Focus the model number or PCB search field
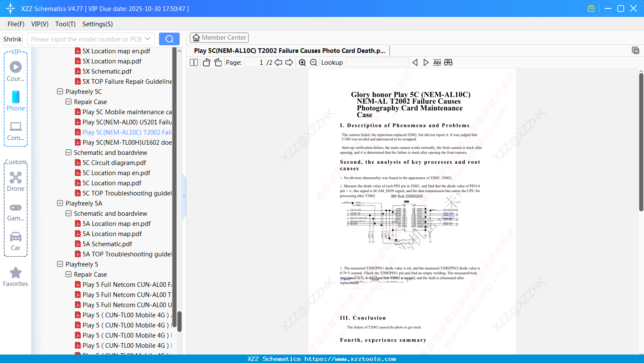Image resolution: width=644 pixels, height=363 pixels. tap(86, 39)
